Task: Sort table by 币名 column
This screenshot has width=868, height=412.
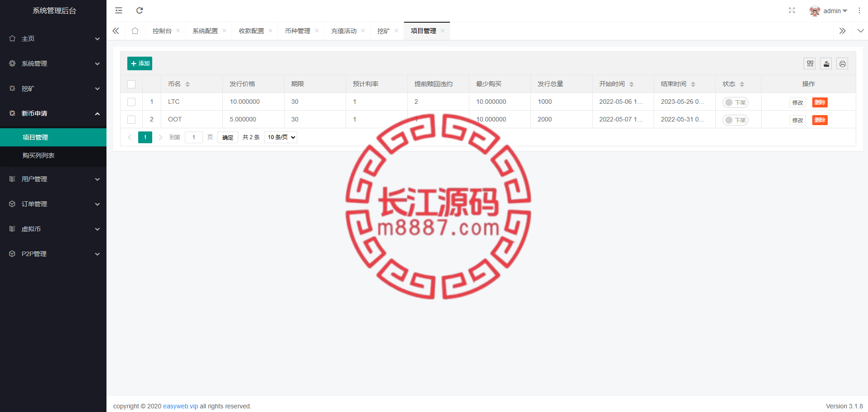Action: (188, 84)
